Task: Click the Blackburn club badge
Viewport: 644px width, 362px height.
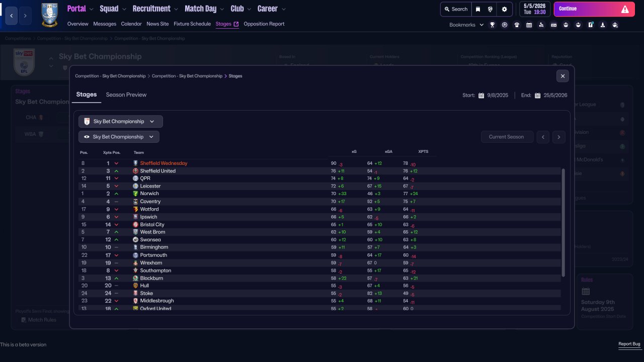Action: point(135,278)
